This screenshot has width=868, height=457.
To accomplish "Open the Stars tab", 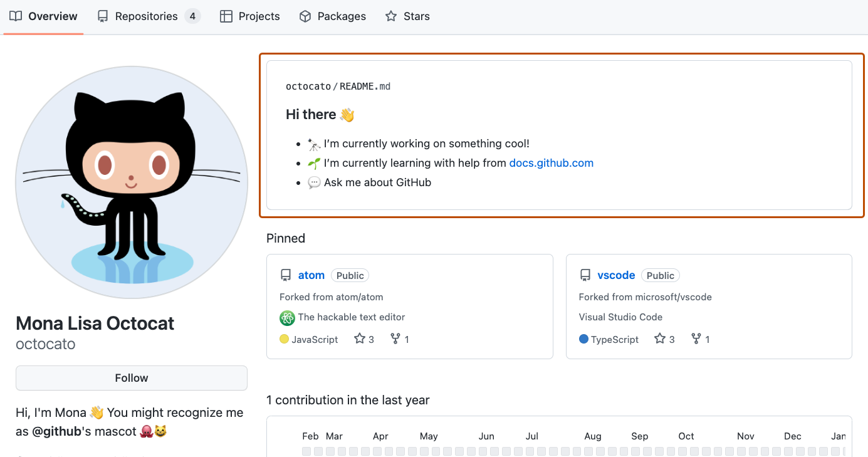I will [x=407, y=16].
